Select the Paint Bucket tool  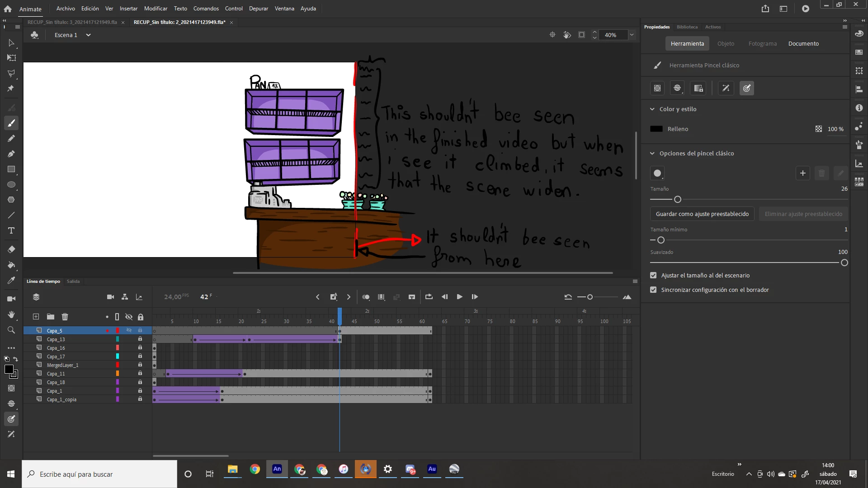click(x=11, y=265)
